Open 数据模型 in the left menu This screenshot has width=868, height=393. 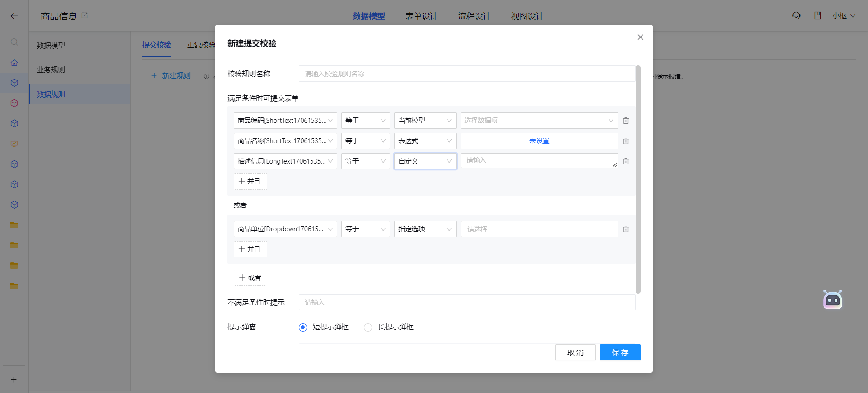(x=80, y=46)
